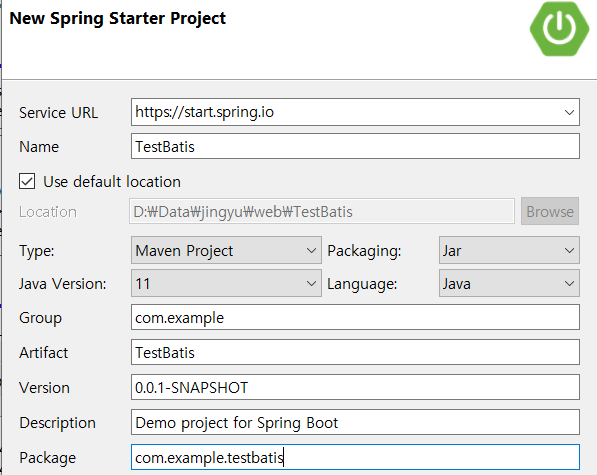
Task: Expand the Java Version 11 dropdown
Action: 226,283
